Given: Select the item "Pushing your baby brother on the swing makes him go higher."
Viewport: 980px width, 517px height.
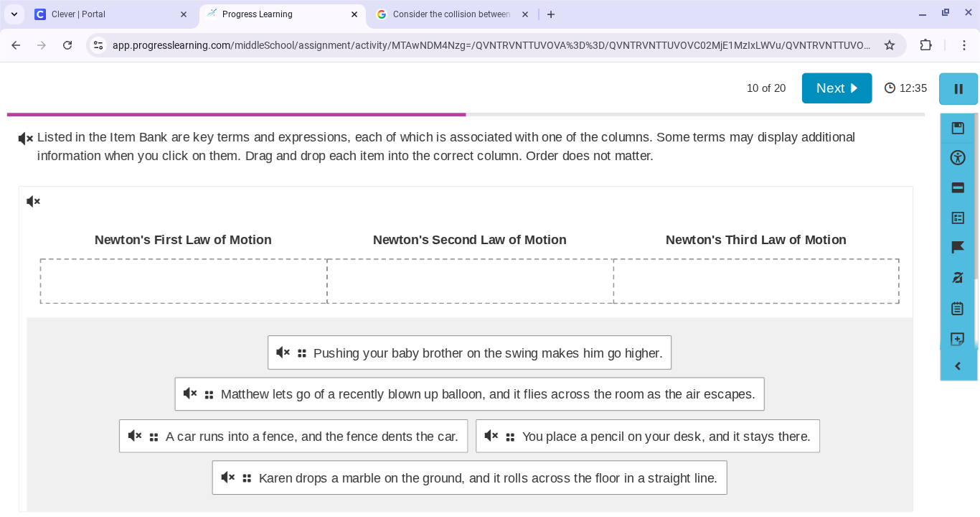Looking at the screenshot, I should [x=469, y=353].
